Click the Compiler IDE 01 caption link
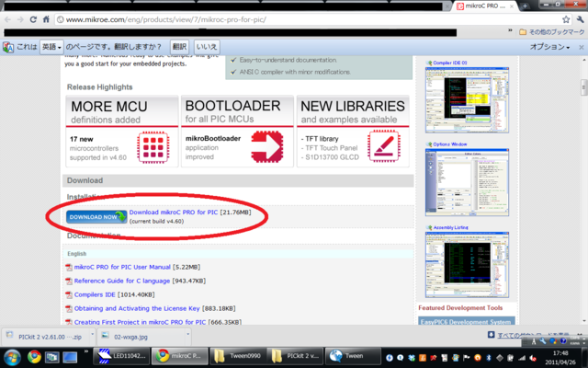The height and width of the screenshot is (368, 588). 450,63
